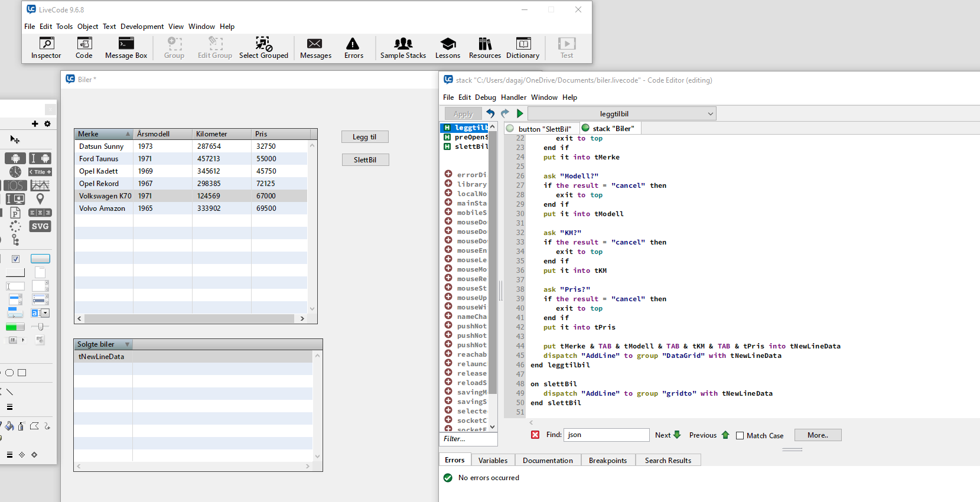980x502 pixels.
Task: Select the clock widget in Tools palette
Action: [15, 171]
